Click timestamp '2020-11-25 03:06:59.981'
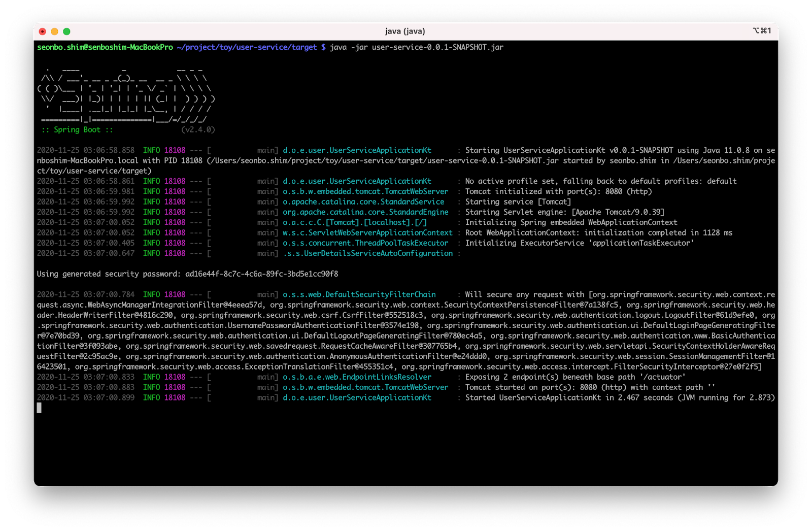The image size is (812, 531). (86, 191)
